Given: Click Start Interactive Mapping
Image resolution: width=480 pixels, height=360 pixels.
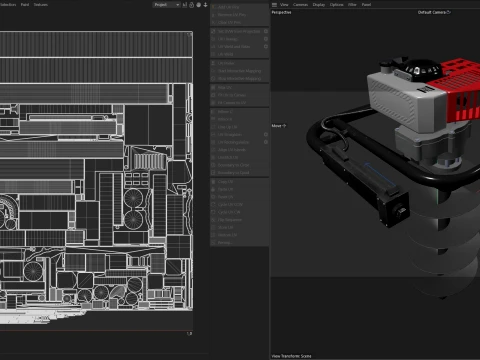Looking at the screenshot, I should (x=239, y=71).
